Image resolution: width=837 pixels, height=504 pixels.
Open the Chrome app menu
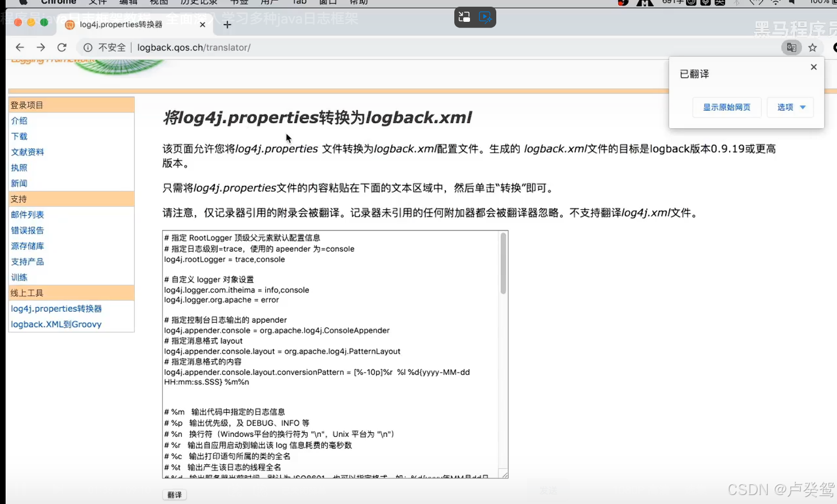[58, 2]
